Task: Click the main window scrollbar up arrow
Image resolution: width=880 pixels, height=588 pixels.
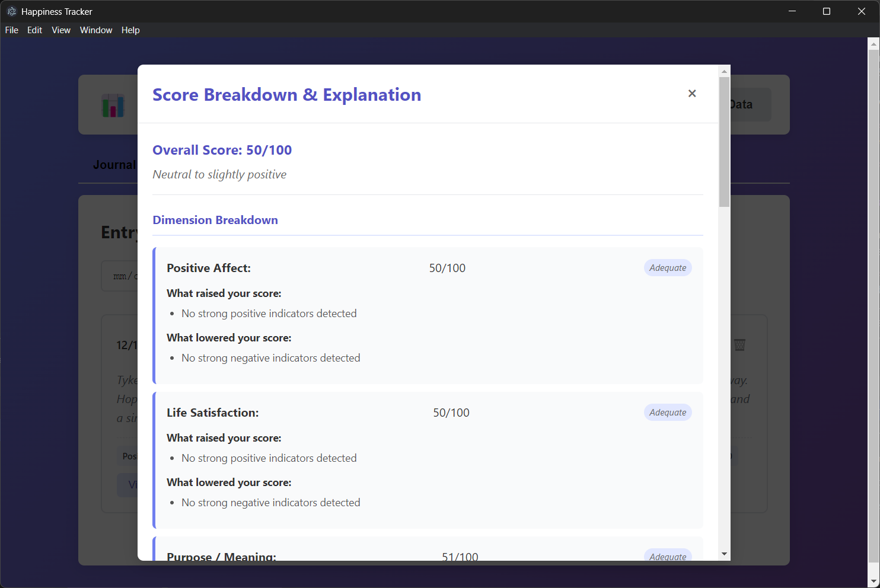Action: point(873,44)
